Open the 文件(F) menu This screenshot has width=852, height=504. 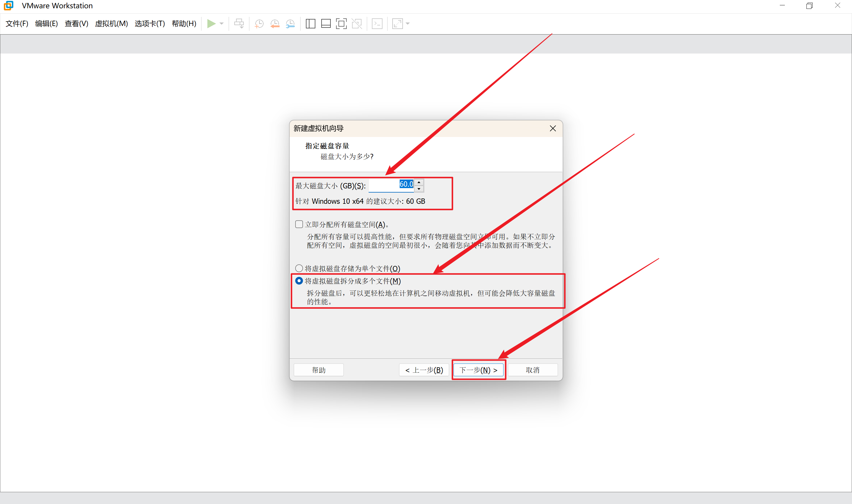(17, 23)
